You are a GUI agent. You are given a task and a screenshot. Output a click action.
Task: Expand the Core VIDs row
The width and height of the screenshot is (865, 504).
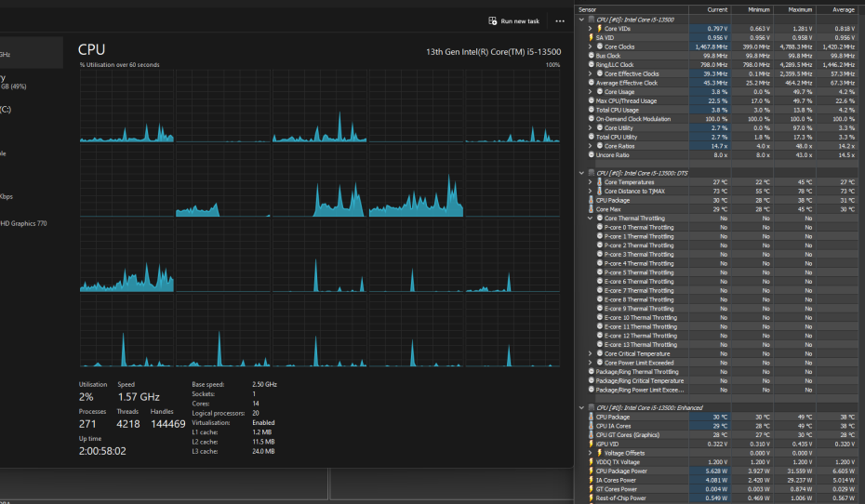click(x=590, y=28)
